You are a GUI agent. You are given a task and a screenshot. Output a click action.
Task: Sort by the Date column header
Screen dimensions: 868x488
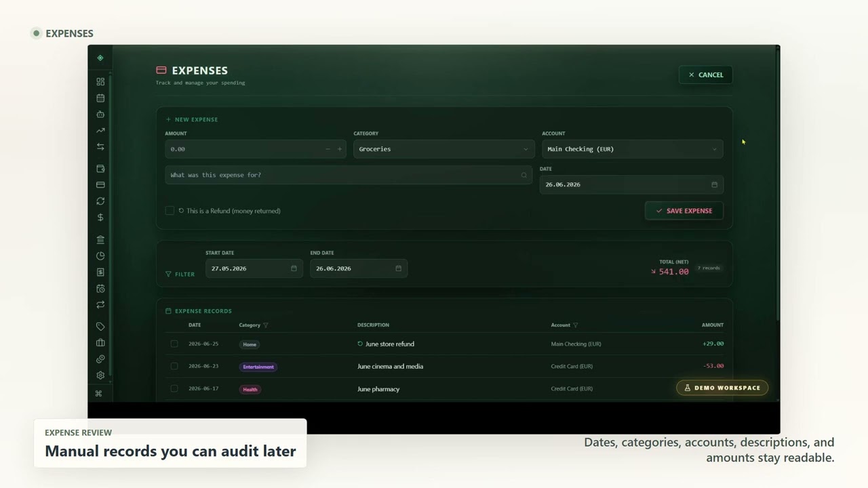[x=195, y=325]
